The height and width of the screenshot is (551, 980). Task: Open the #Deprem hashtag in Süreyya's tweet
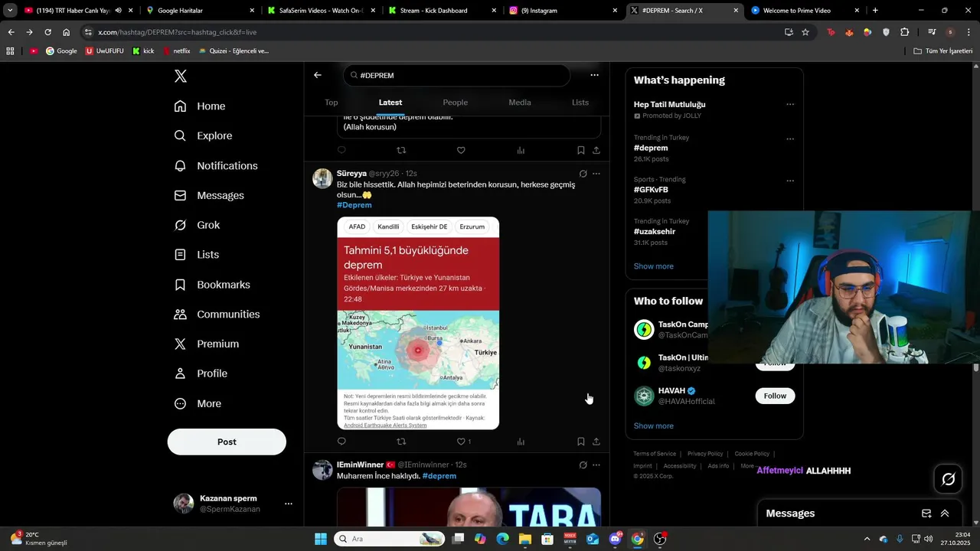point(354,205)
